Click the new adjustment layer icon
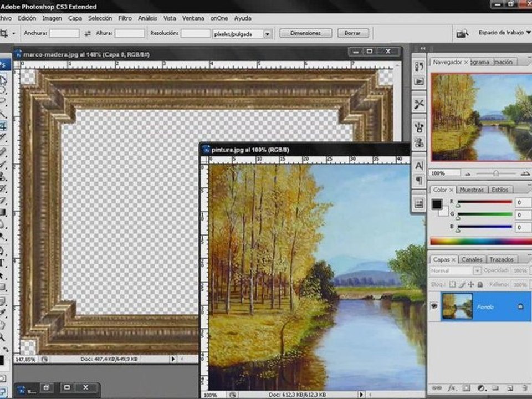 [480, 388]
